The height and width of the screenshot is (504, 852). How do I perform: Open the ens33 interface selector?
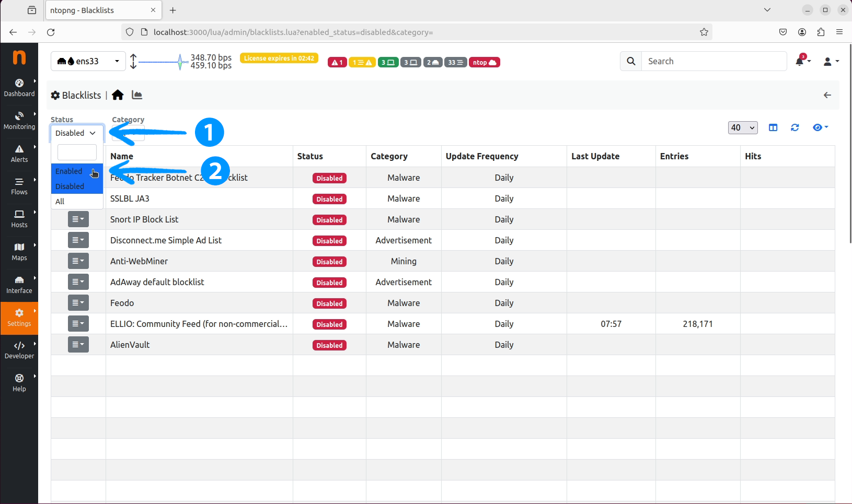(x=88, y=61)
